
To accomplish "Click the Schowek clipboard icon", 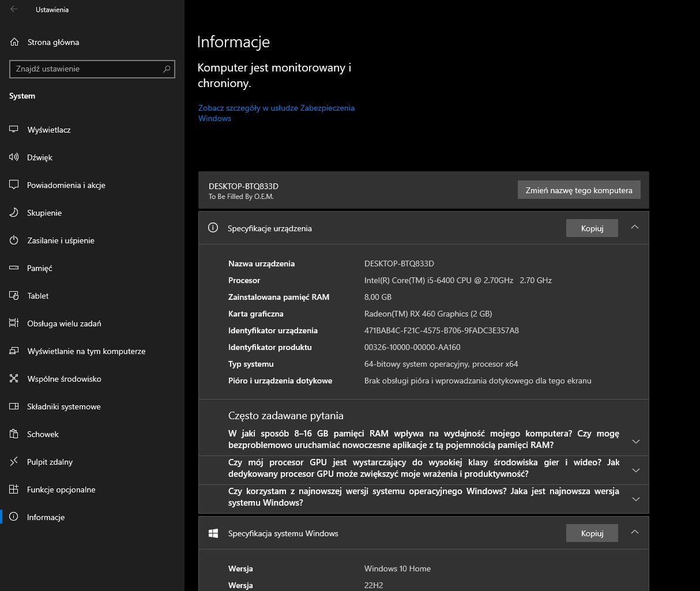I will click(x=14, y=434).
